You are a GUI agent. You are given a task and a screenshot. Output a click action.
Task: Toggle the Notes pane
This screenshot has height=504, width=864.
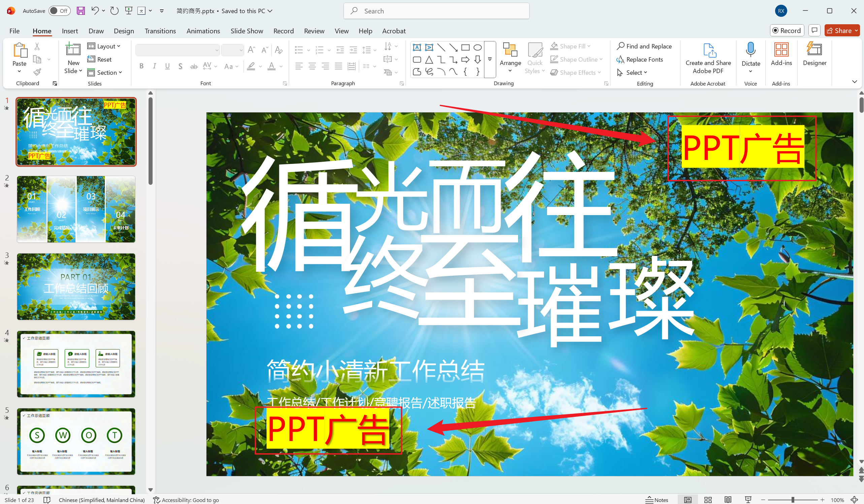pyautogui.click(x=656, y=500)
